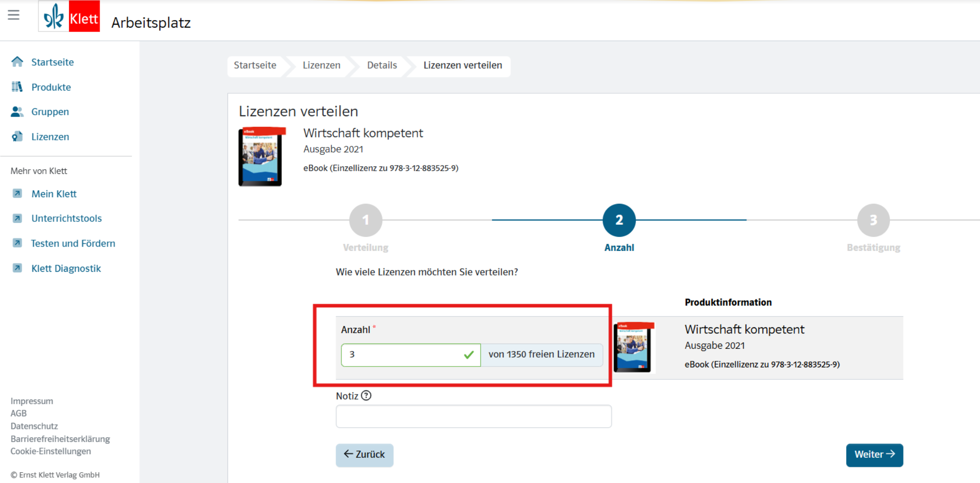This screenshot has width=980, height=483.
Task: Open the hamburger menu icon
Action: point(14,15)
